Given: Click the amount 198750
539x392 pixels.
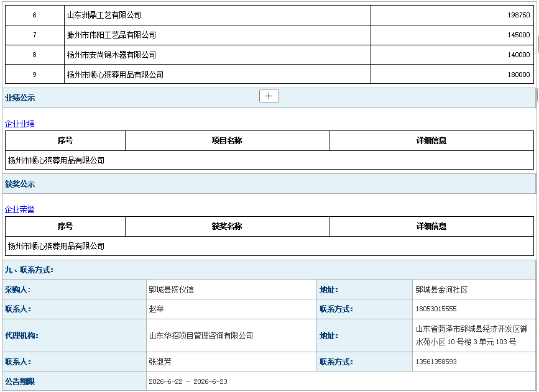Looking at the screenshot, I should tap(518, 15).
